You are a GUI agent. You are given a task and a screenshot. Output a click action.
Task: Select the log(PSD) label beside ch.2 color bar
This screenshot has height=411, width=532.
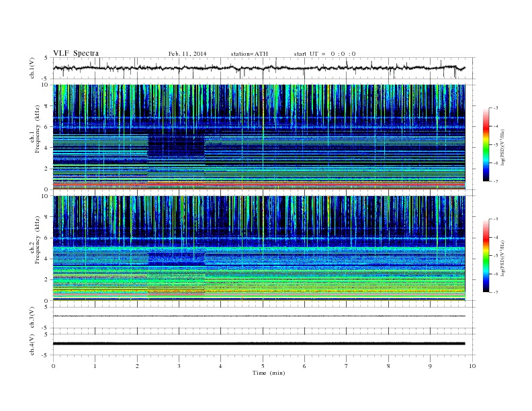pos(503,257)
